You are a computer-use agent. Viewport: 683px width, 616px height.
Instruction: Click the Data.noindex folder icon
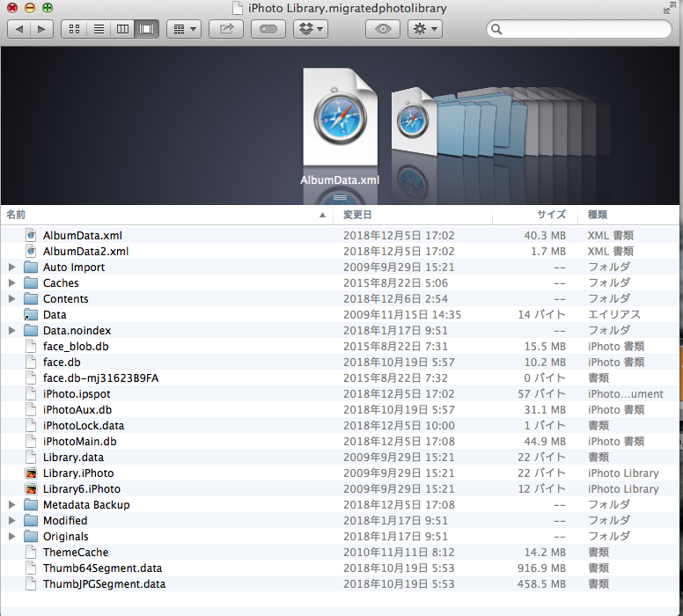coord(31,330)
